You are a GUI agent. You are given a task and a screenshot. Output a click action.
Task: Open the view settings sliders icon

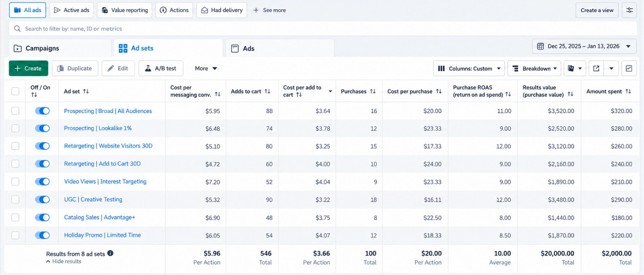pyautogui.click(x=630, y=10)
